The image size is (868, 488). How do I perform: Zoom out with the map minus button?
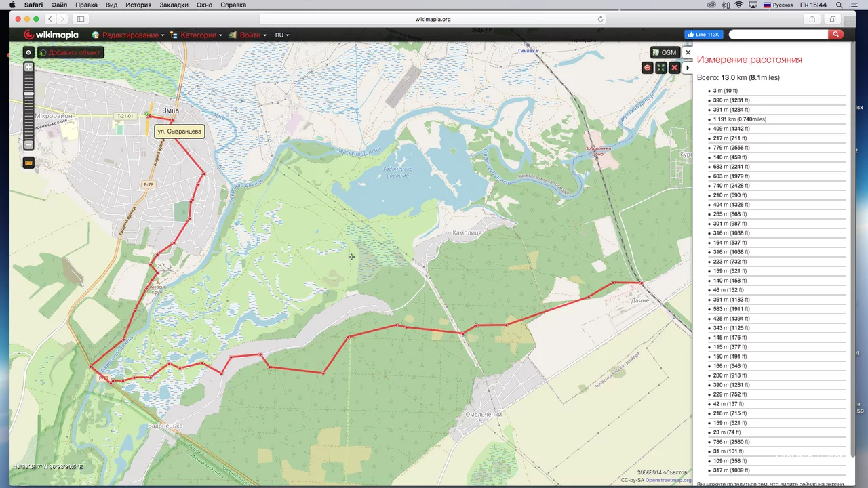pos(28,144)
